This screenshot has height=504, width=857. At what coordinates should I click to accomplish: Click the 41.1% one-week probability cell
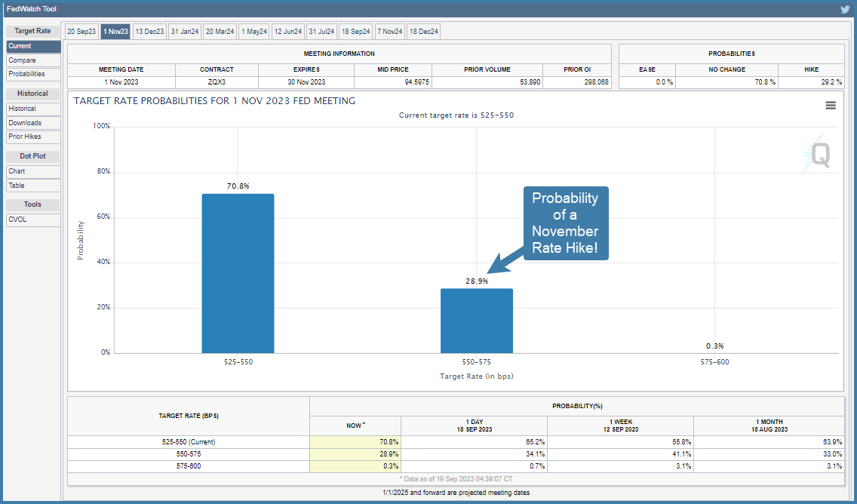point(620,454)
